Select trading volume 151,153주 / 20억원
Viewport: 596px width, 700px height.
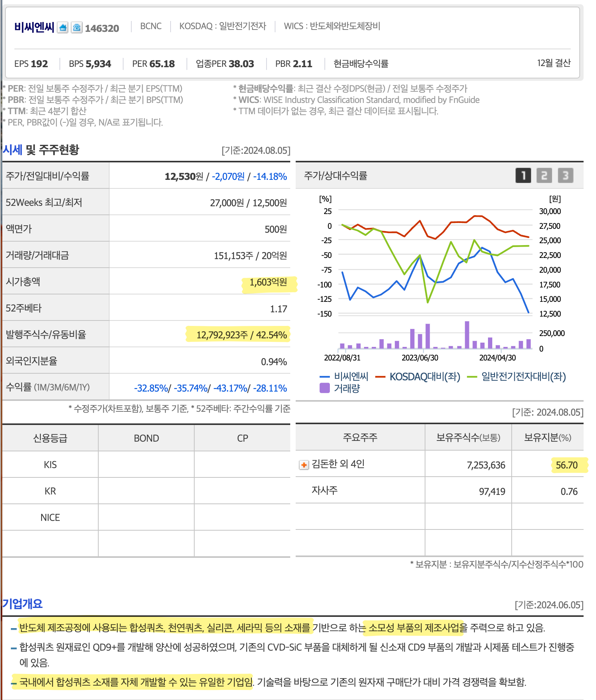pos(250,256)
